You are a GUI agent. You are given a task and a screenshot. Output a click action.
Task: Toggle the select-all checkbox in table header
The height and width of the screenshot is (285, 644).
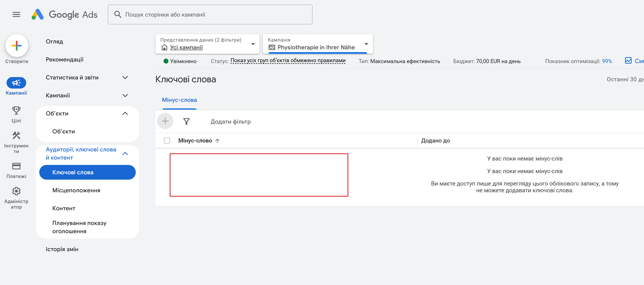point(167,140)
